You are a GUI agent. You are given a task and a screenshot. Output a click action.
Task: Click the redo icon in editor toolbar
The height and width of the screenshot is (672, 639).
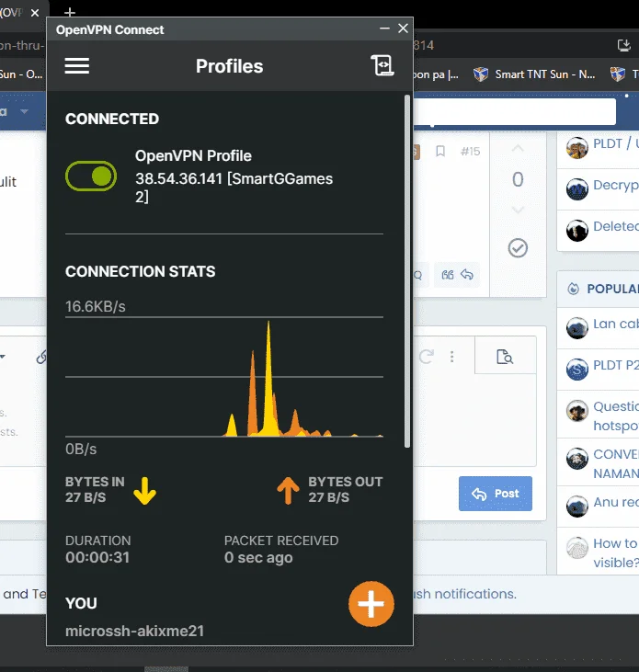tap(427, 357)
